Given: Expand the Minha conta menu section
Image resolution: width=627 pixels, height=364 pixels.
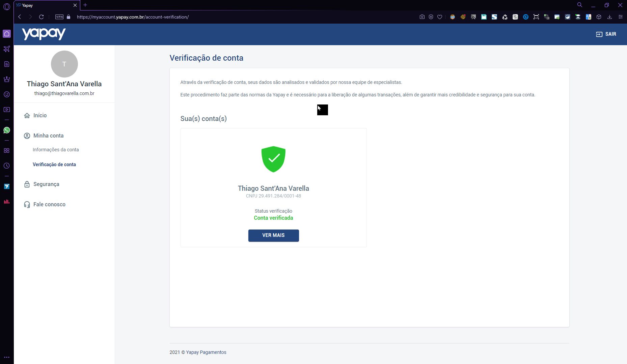Looking at the screenshot, I should tap(48, 136).
